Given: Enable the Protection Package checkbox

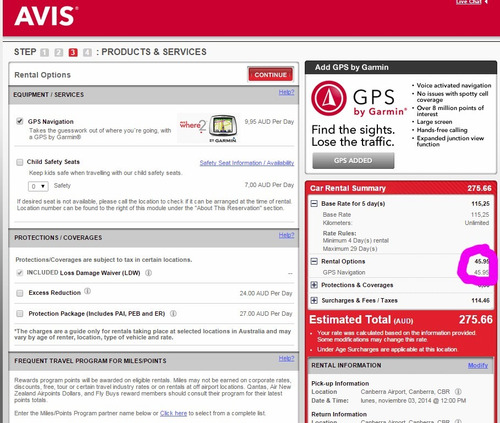Looking at the screenshot, I should (x=20, y=313).
